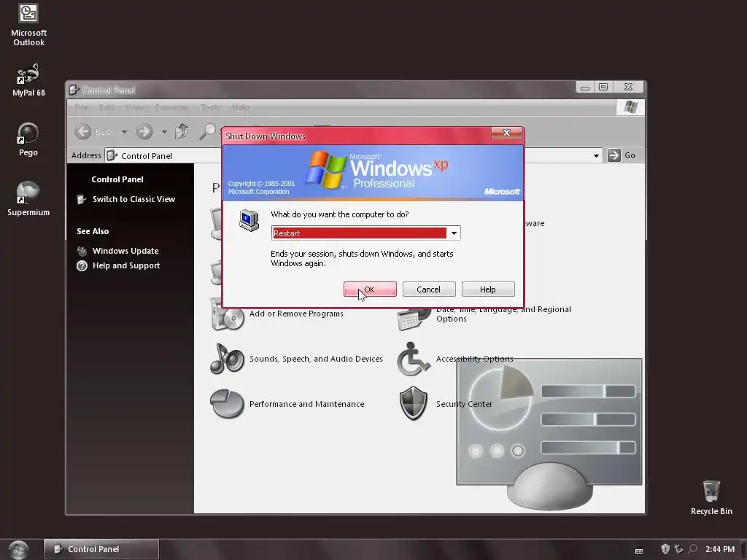Click the clock showing 2:44 PM
This screenshot has width=747, height=560.
719,549
